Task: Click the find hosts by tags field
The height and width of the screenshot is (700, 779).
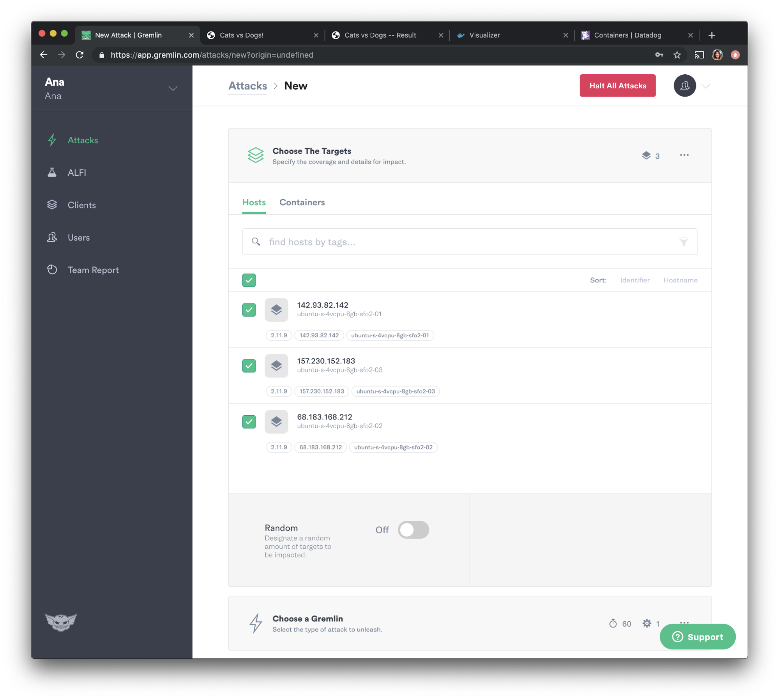Action: click(470, 242)
